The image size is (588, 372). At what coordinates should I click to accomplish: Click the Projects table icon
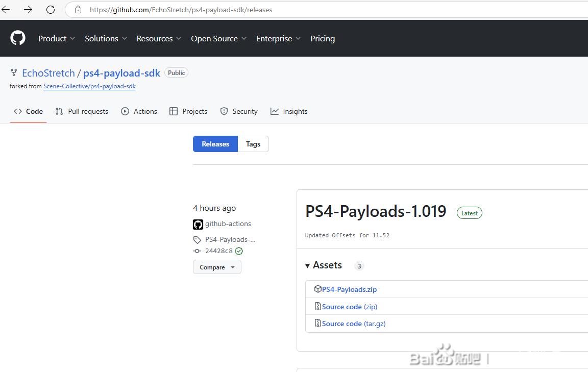[x=173, y=111]
